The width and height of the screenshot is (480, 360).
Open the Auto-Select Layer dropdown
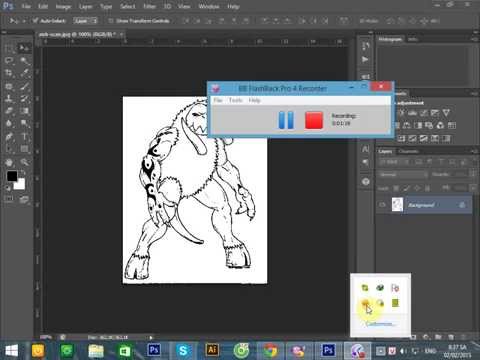85,21
